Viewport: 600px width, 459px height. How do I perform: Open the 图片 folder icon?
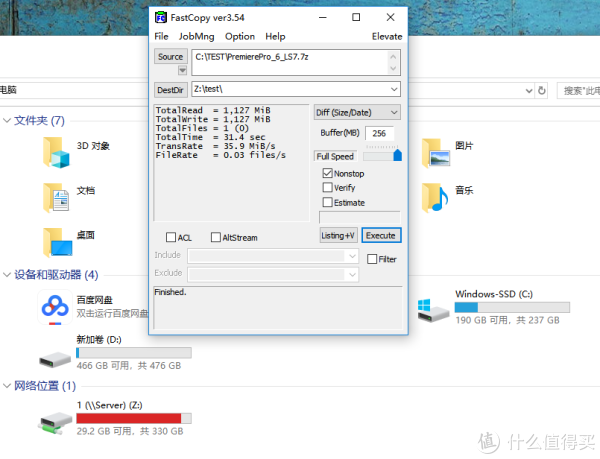click(x=435, y=153)
